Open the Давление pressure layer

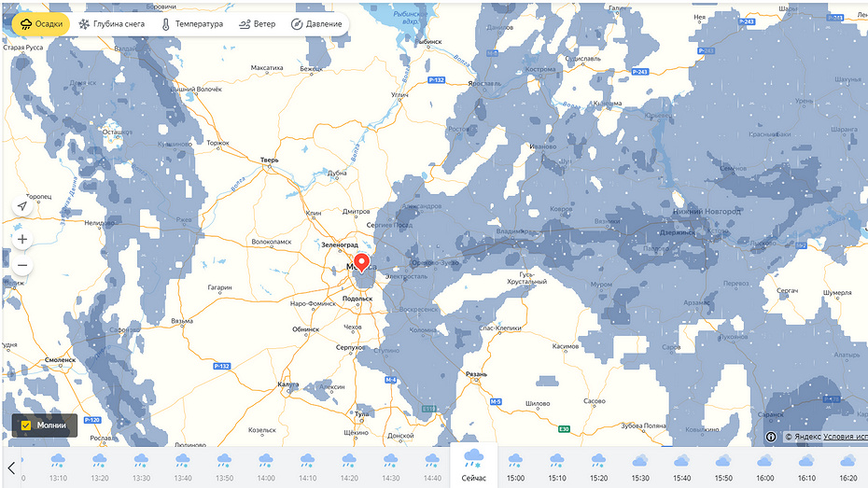coord(317,24)
